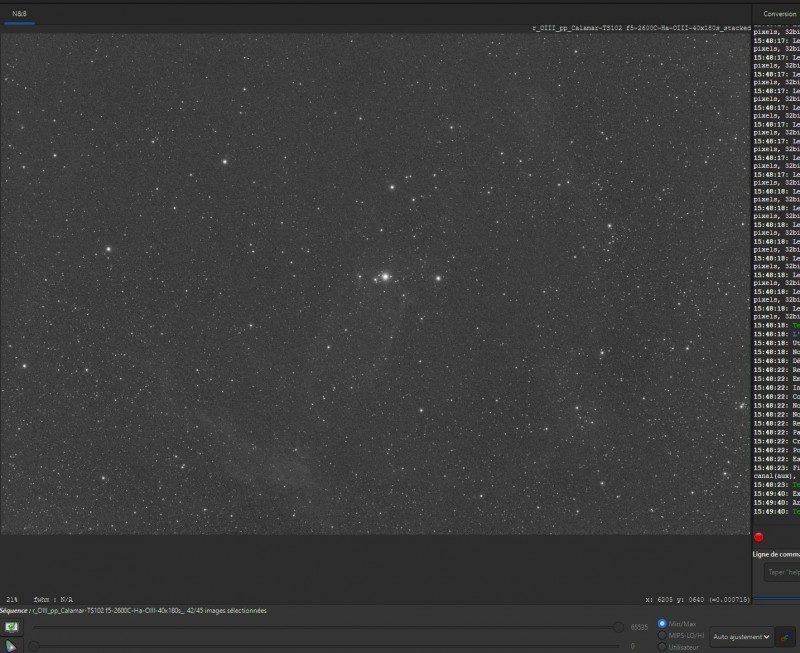Click the 42/45 images sélectionnées text
This screenshot has width=800, height=653.
click(227, 611)
